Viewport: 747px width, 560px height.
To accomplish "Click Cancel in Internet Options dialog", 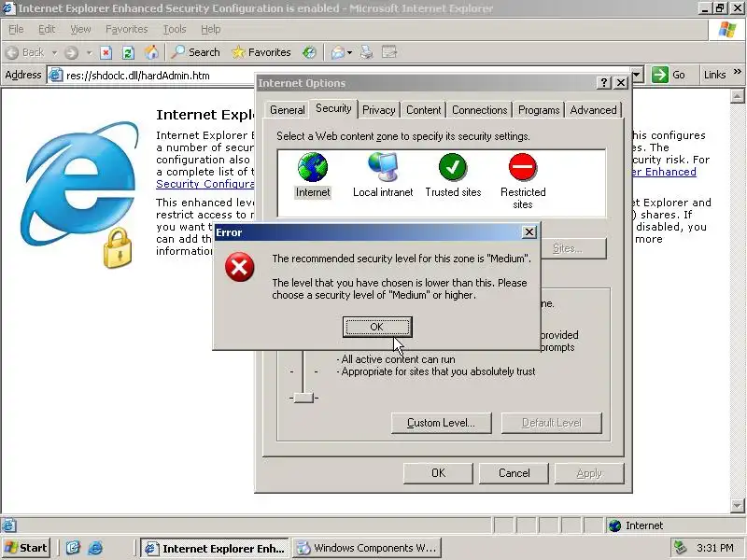I will point(514,473).
